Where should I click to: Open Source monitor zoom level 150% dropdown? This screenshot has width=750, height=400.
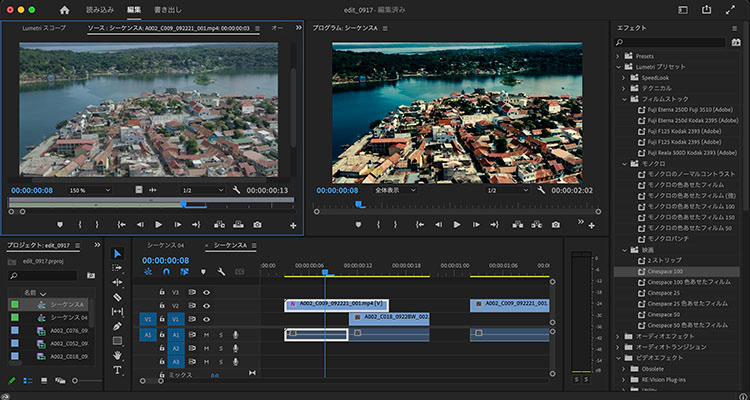(x=89, y=190)
